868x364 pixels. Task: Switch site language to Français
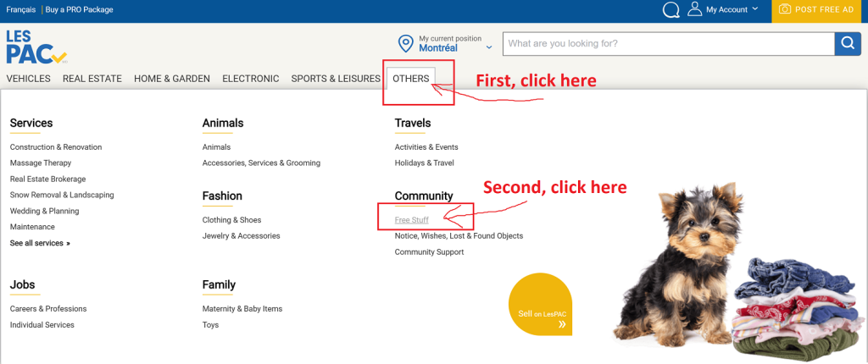pyautogui.click(x=21, y=9)
